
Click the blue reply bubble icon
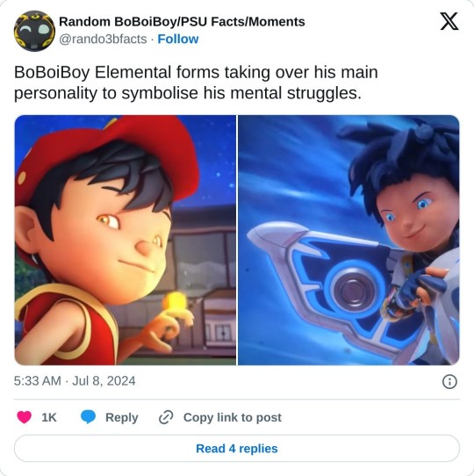88,417
